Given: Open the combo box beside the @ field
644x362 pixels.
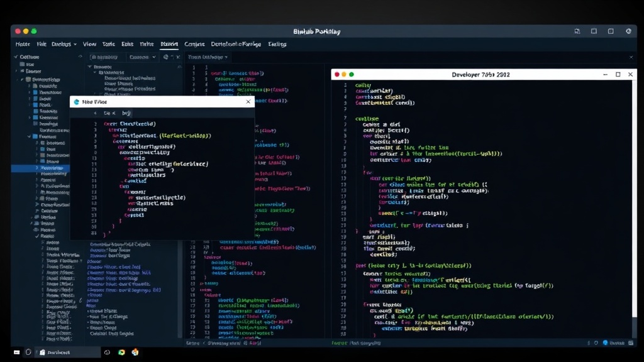Looking at the screenshot, I should [142, 57].
